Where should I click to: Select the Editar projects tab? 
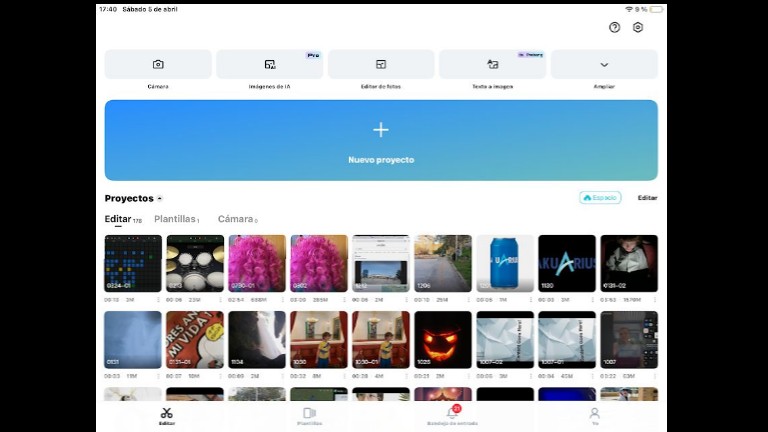pos(118,219)
